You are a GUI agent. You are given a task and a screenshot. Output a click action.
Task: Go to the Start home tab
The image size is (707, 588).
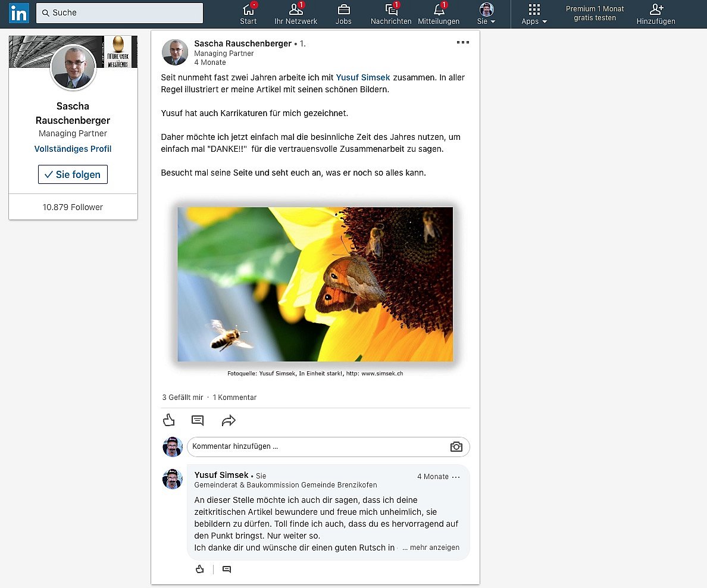point(248,14)
